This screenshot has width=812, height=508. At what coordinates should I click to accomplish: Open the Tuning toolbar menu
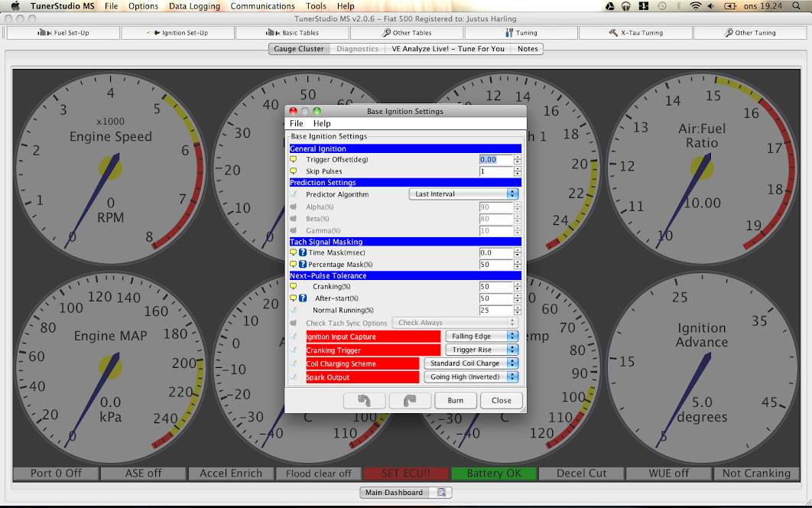[x=521, y=33]
